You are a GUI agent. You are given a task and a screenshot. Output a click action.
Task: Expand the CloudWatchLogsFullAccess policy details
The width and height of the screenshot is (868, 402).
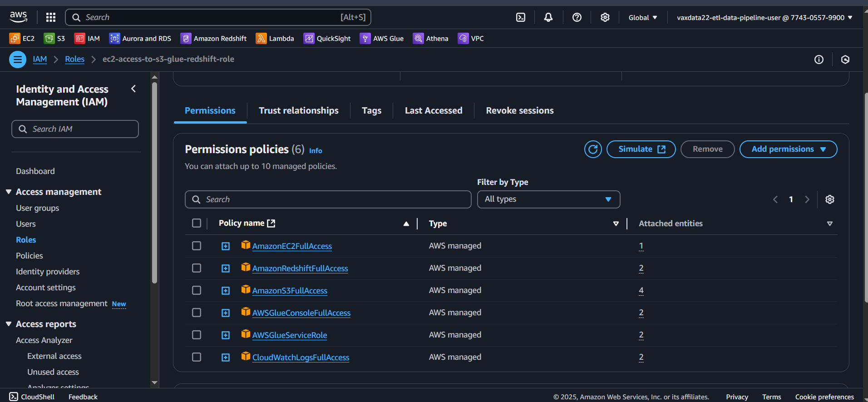(x=226, y=357)
